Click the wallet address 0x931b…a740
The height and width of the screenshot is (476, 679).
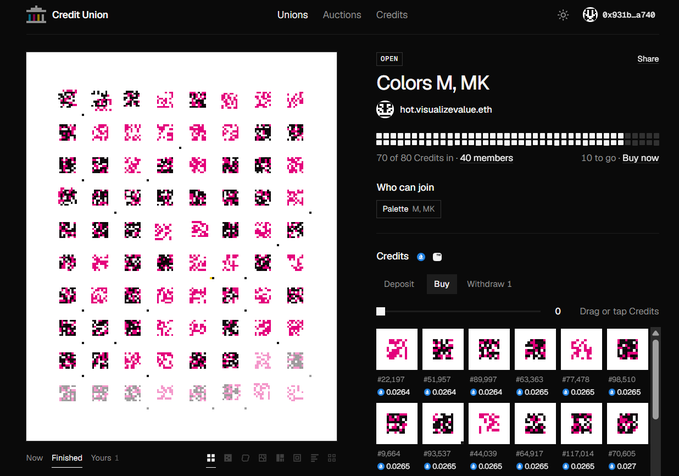(x=628, y=15)
